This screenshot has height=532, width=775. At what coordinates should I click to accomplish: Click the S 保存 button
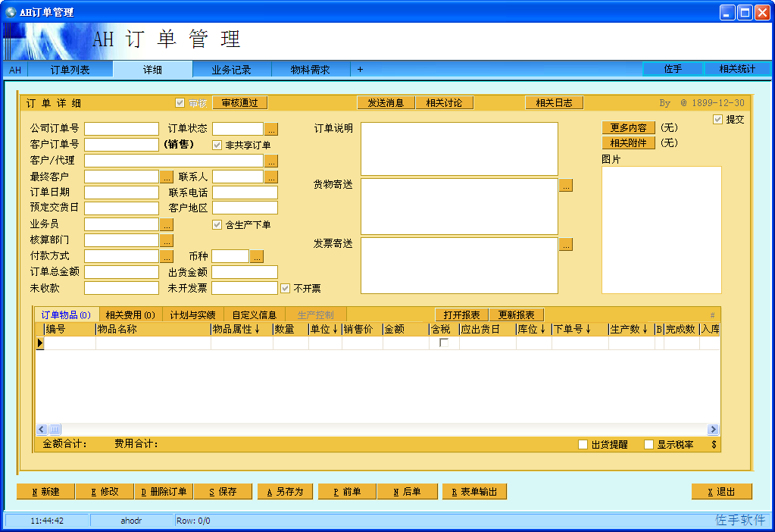pyautogui.click(x=223, y=492)
